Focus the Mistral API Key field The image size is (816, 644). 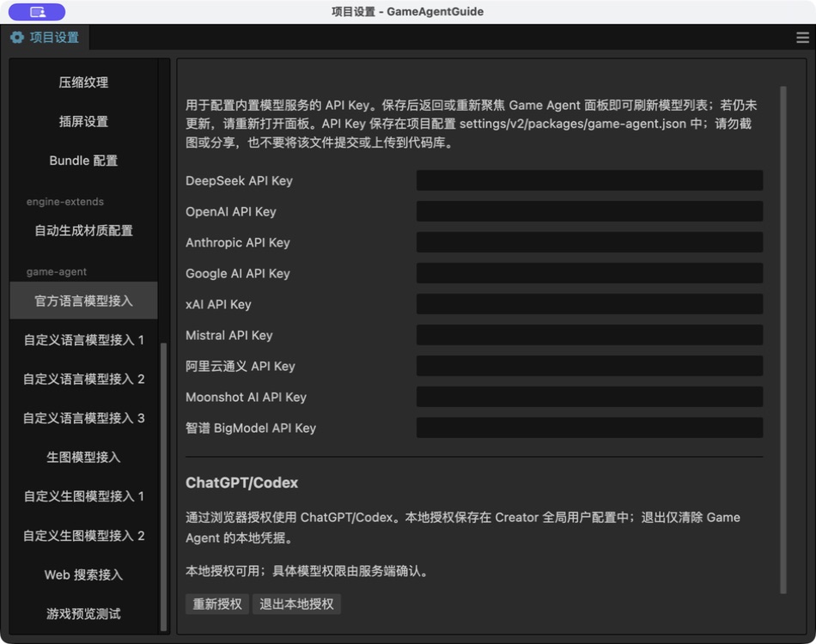(x=589, y=335)
